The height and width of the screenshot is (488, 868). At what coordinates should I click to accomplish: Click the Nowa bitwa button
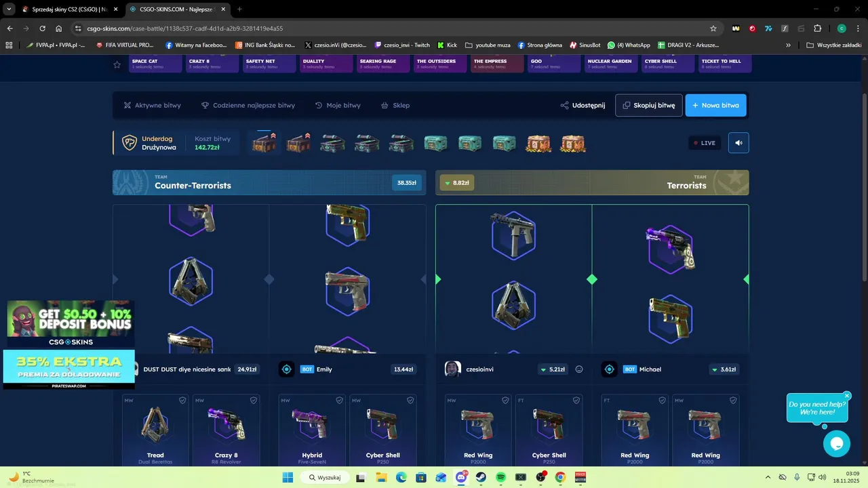point(715,105)
